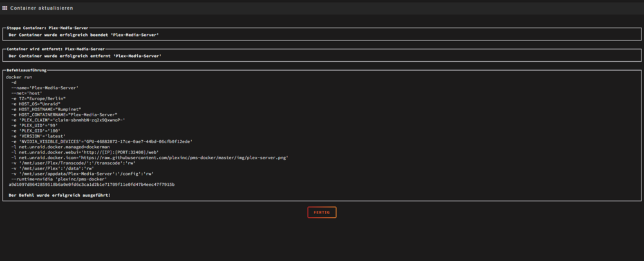The image size is (644, 261).
Task: Click the NVIDIA_VISIBLE_DEVICES GPU line
Action: click(102, 141)
